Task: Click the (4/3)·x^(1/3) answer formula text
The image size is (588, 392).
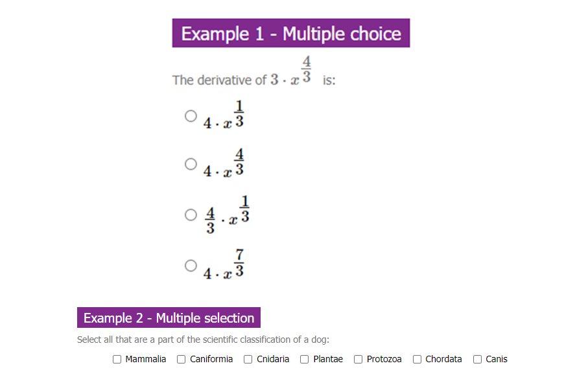Action: coord(228,215)
